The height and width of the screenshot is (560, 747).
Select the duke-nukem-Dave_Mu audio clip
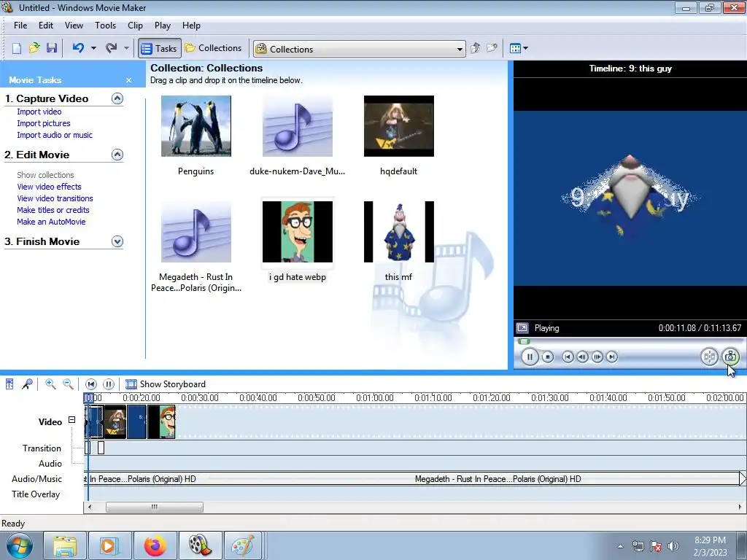point(298,126)
